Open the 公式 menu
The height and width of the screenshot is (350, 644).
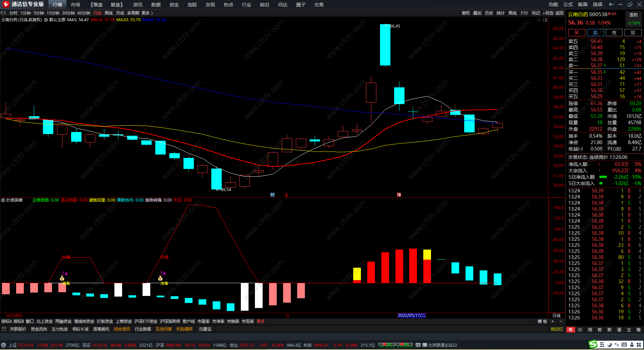click(568, 4)
